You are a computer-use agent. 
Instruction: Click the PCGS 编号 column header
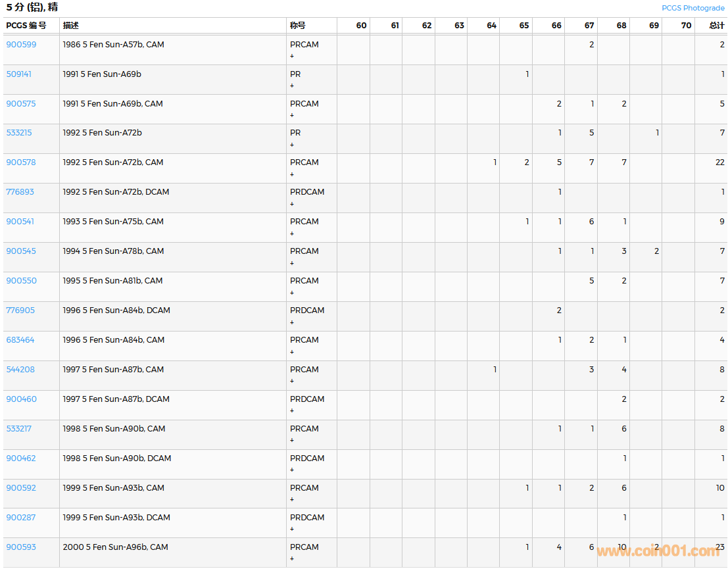click(x=26, y=26)
